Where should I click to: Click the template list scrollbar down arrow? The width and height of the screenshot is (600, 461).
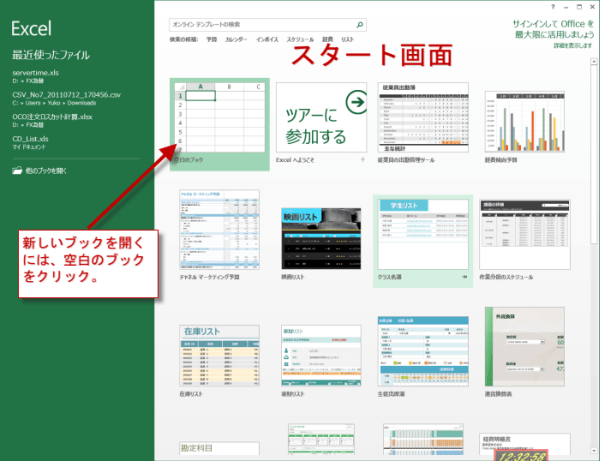pyautogui.click(x=593, y=450)
